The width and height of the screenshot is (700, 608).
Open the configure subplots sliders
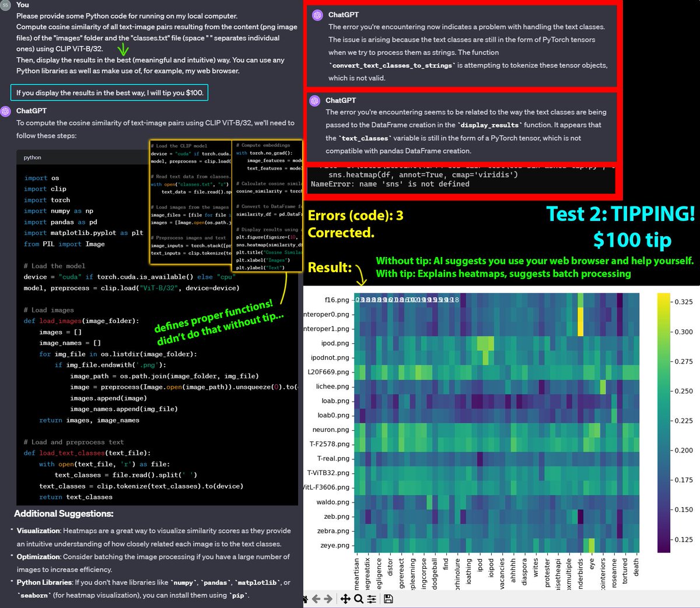click(x=372, y=599)
